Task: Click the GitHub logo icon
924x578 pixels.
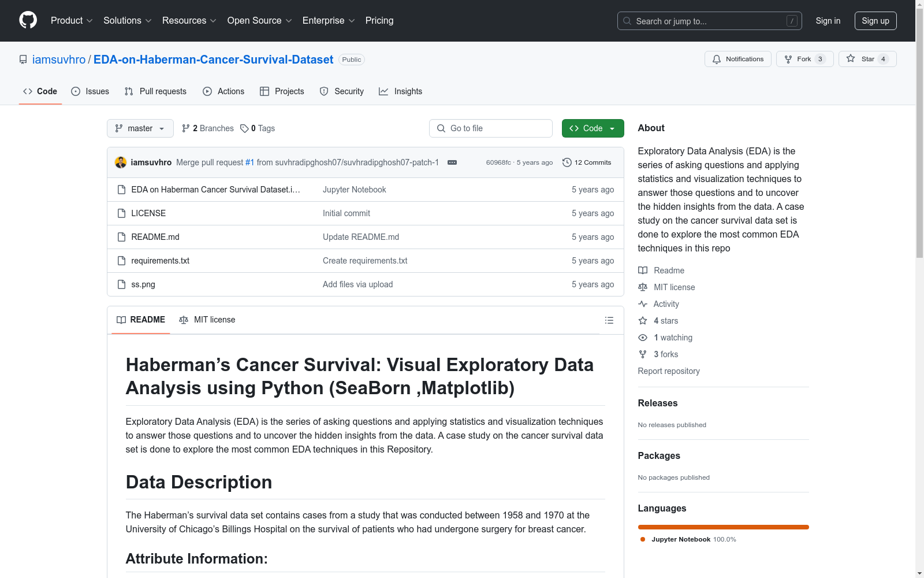Action: [28, 20]
